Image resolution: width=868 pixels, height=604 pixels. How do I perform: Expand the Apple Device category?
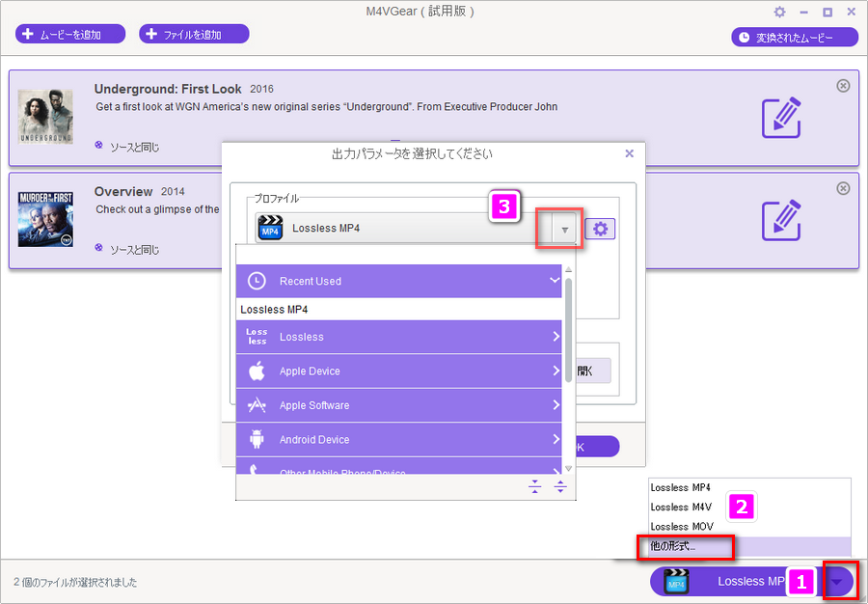click(398, 371)
